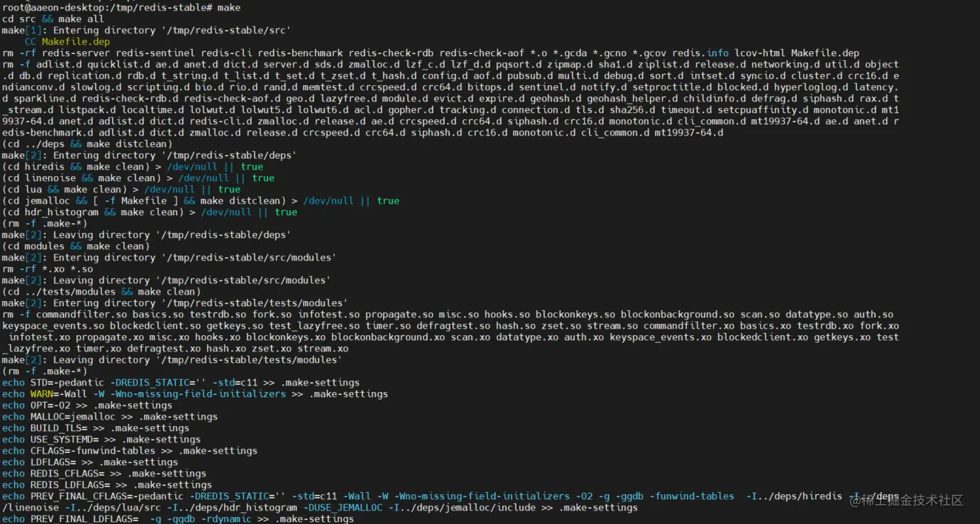Click 'CC Makefile.dep' text

coord(67,42)
